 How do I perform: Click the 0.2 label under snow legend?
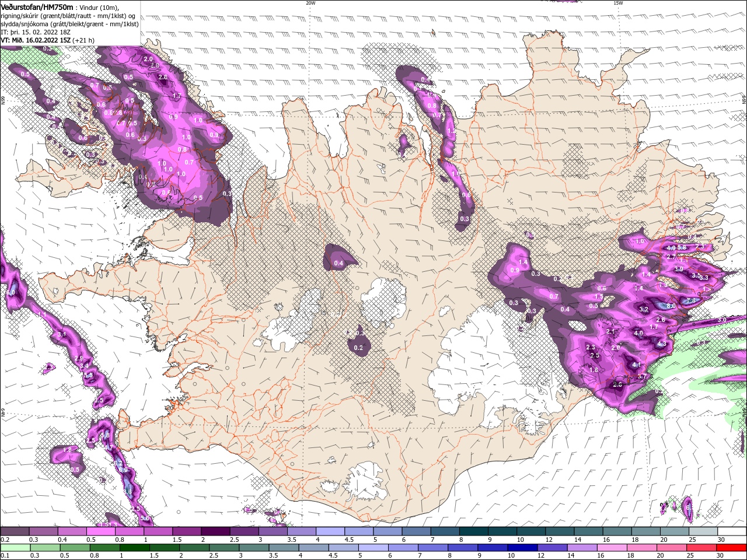[4, 540]
